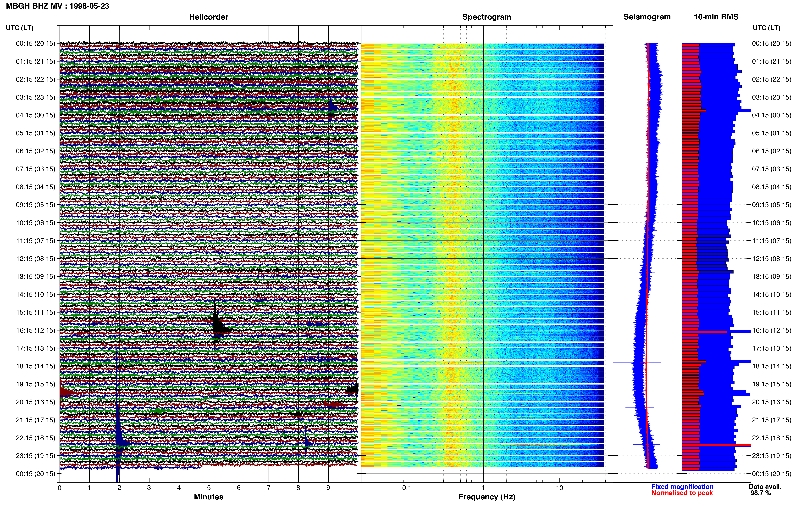Click "12:15 (08:15)" on the Helicorder time axis
Viewport: 812px width, 508px height.
click(x=36, y=259)
